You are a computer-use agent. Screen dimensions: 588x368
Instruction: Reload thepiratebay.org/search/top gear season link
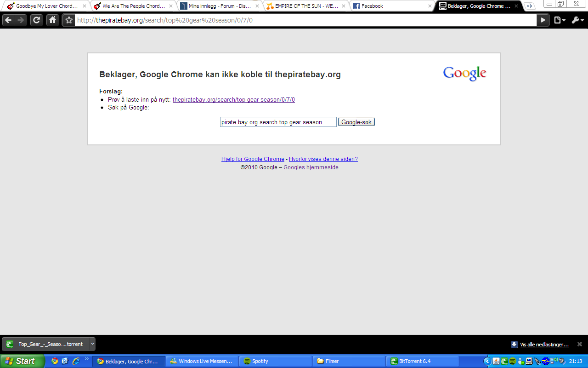[233, 99]
